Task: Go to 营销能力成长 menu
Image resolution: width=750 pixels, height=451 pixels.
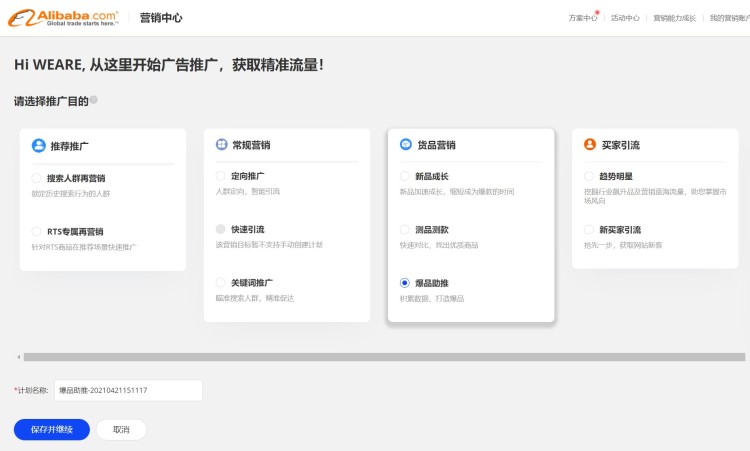Action: tap(674, 18)
